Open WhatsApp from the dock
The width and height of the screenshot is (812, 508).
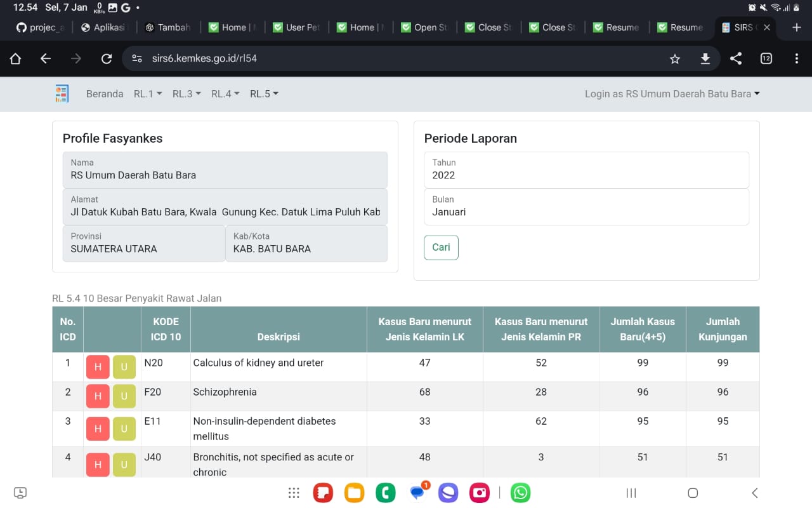point(521,493)
